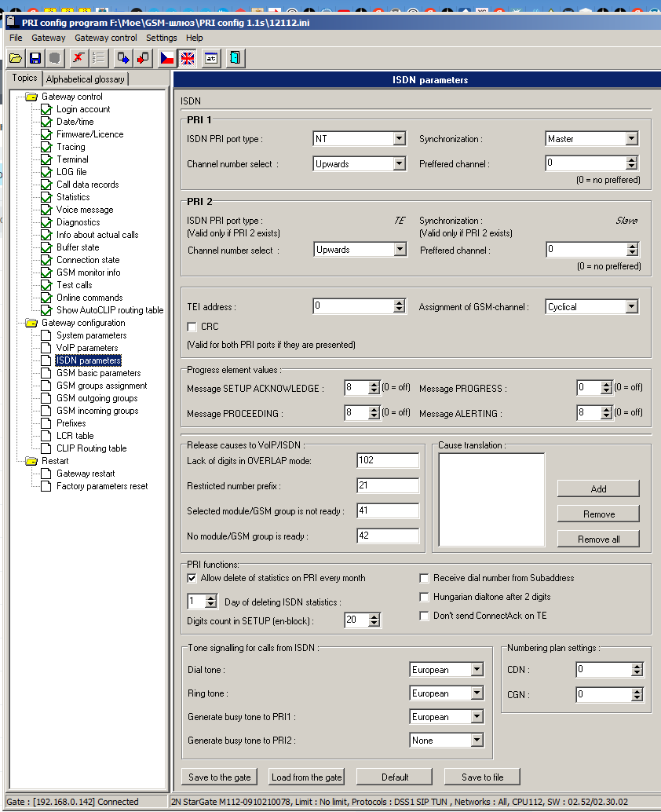The width and height of the screenshot is (661, 812).
Task: Click the Cause translation list box
Action: tap(491, 499)
